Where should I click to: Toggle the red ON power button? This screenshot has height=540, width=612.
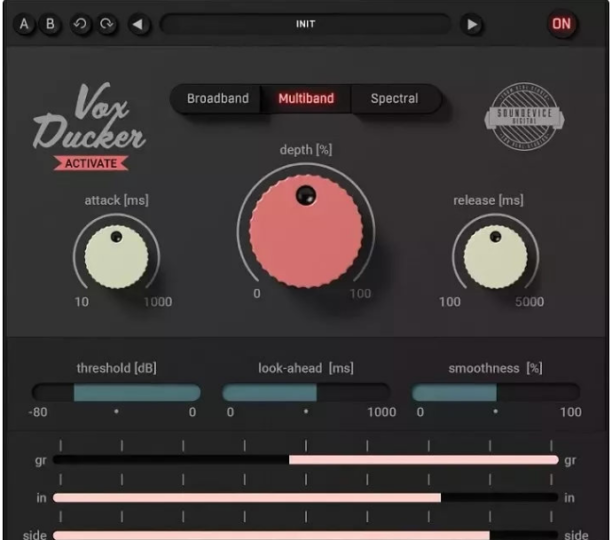[x=563, y=24]
